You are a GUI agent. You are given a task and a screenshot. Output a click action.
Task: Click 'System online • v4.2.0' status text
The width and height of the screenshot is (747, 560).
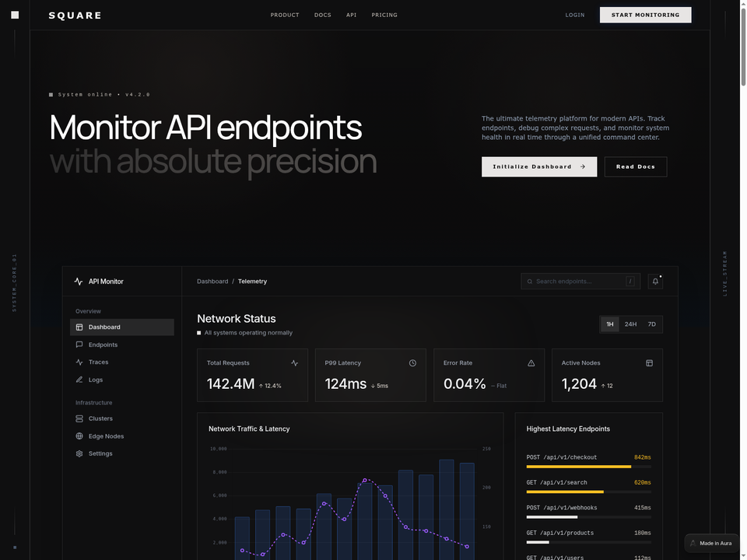(103, 95)
